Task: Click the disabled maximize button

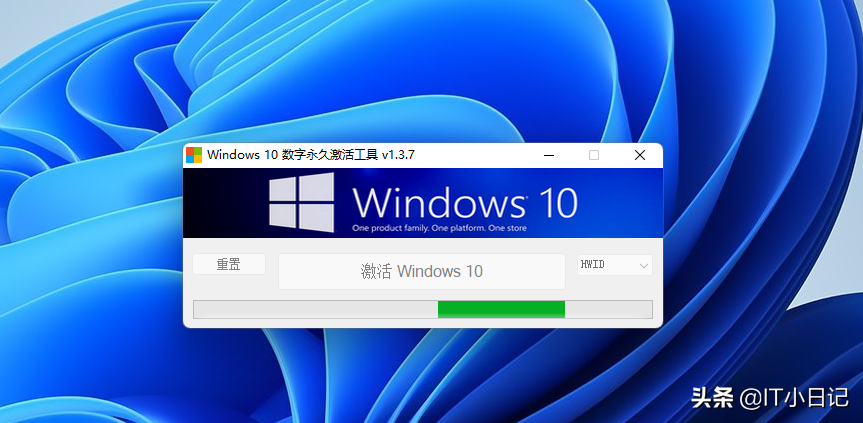Action: click(594, 156)
